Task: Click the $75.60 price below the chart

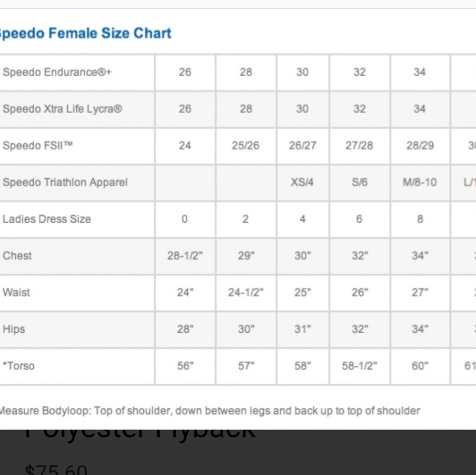Action: 56,469
